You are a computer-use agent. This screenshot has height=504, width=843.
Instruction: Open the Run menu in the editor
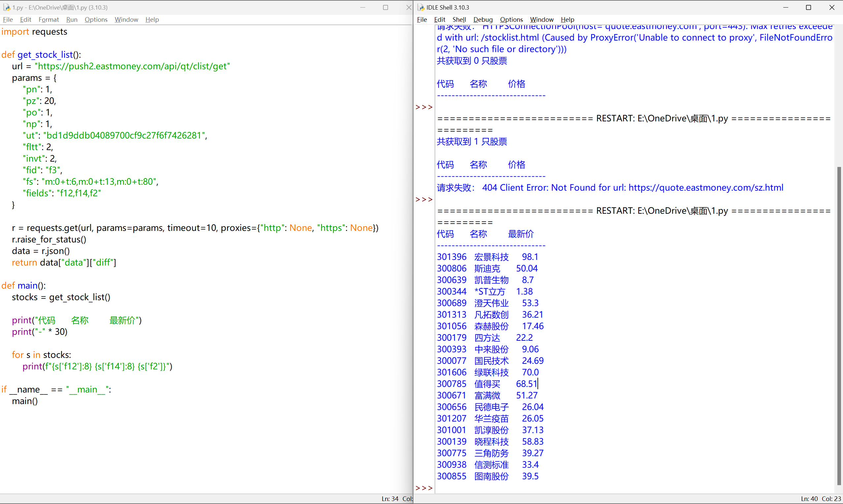coord(72,19)
